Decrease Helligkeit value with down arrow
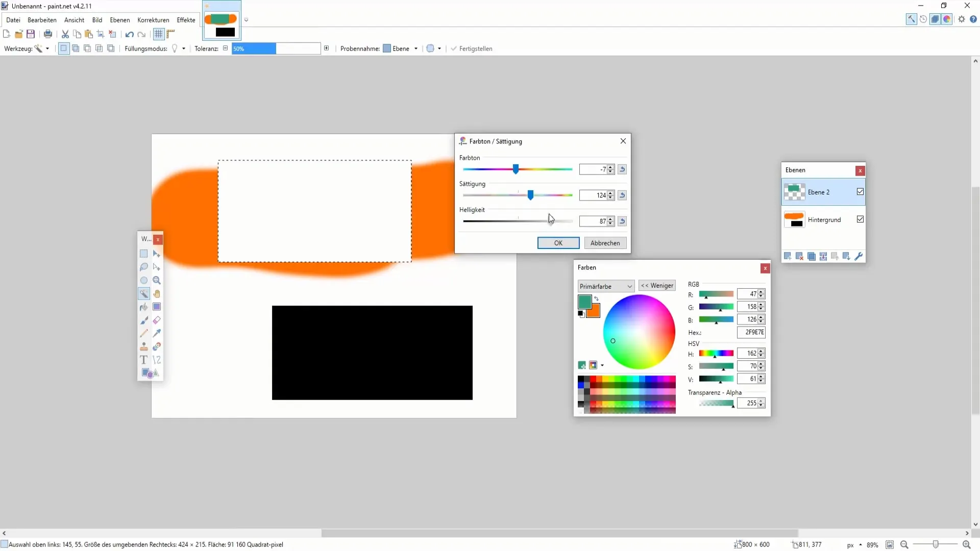980x551 pixels. point(611,223)
